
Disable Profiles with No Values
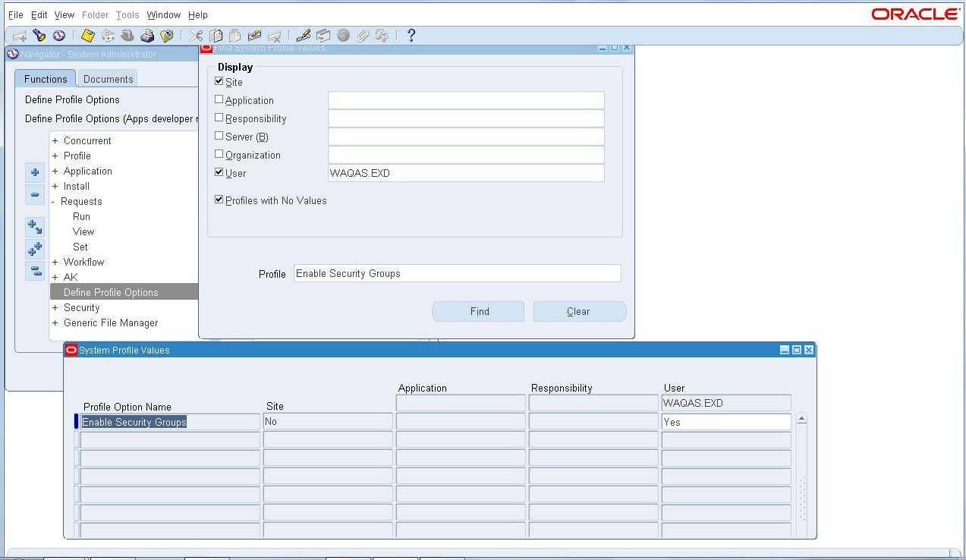point(219,200)
